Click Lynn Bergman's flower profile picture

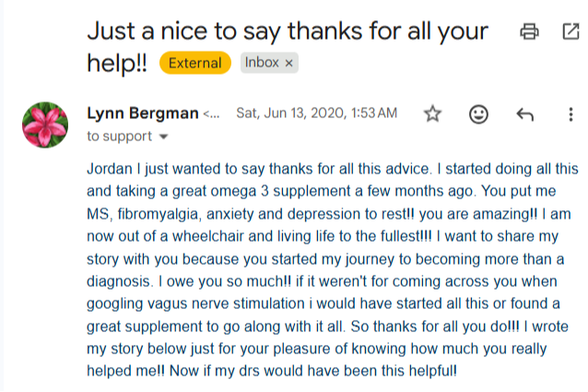(45, 125)
